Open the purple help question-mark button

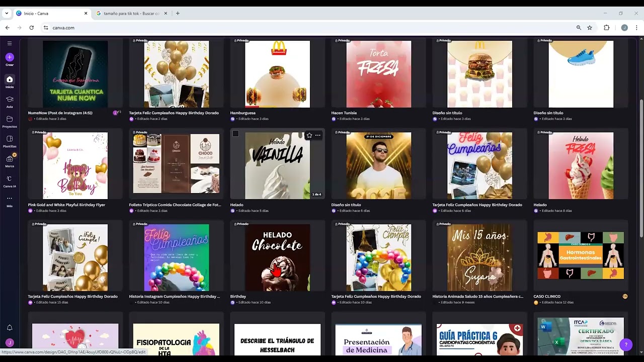tap(626, 344)
